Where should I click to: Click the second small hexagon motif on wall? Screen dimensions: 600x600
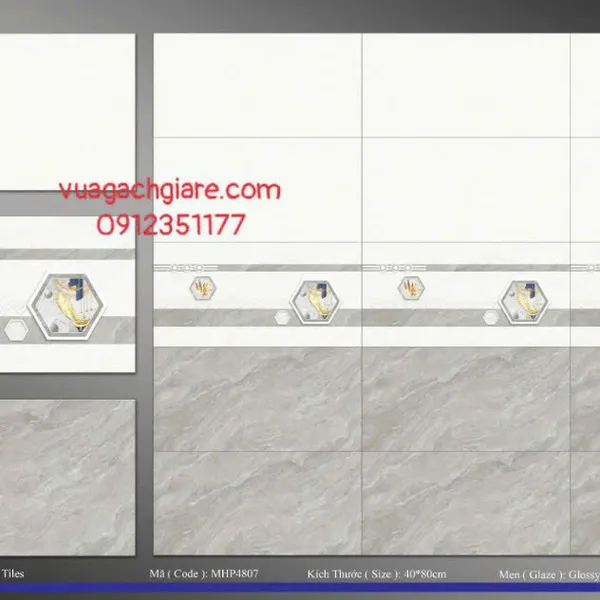[411, 288]
